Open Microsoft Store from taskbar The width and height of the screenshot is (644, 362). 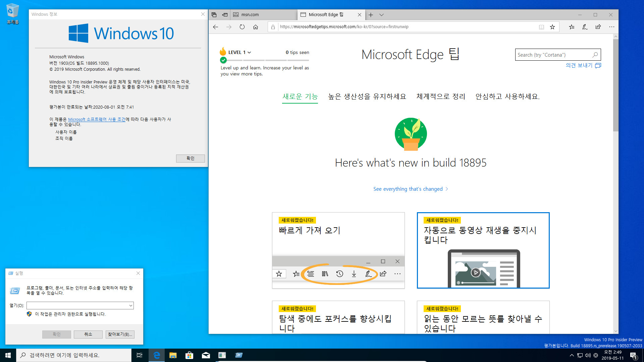189,355
